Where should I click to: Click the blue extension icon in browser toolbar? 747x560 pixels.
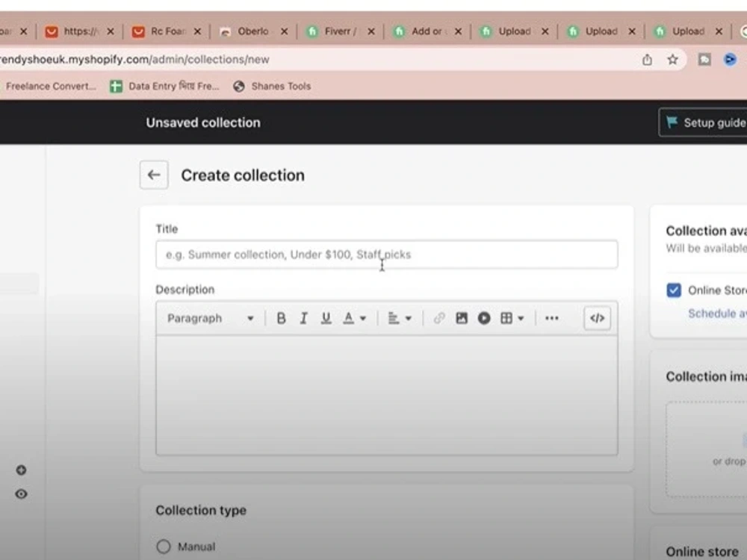pyautogui.click(x=730, y=60)
